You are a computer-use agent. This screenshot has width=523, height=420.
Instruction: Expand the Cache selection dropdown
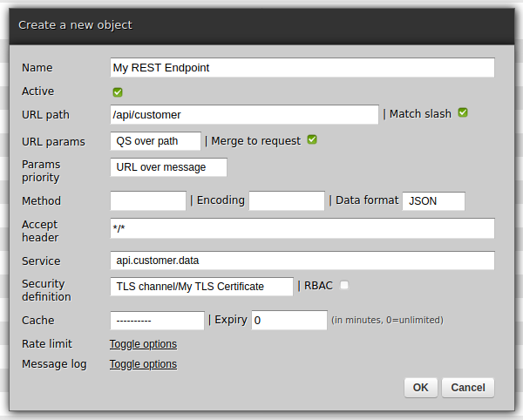(157, 321)
